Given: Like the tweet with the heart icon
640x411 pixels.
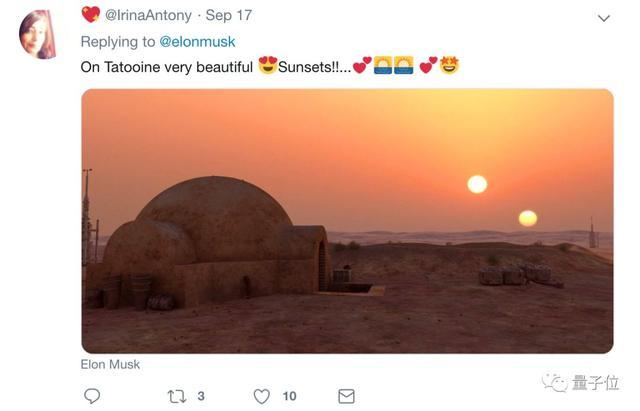Looking at the screenshot, I should point(262,396).
